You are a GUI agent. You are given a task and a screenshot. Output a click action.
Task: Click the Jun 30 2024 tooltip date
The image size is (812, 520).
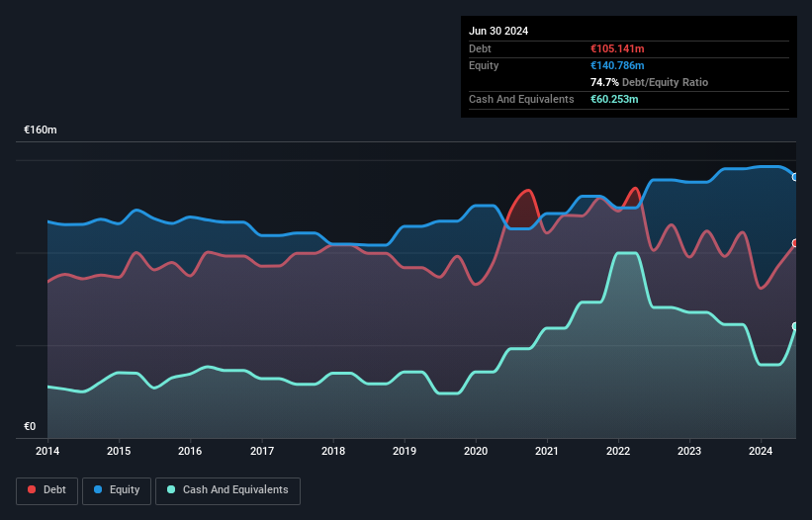point(498,31)
